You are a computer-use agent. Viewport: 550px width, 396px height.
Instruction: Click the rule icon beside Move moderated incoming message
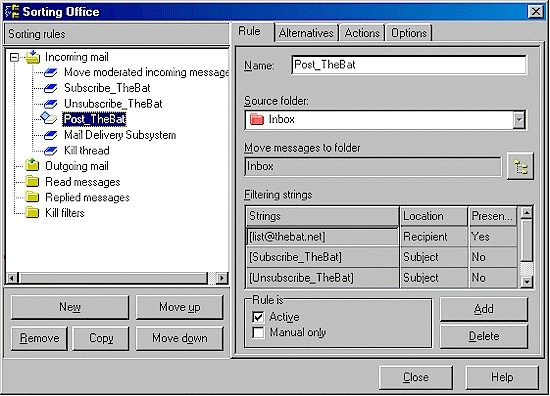pos(51,73)
